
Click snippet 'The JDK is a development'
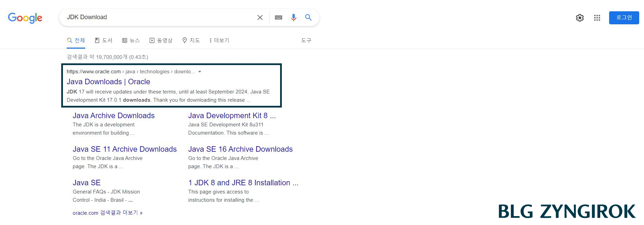coord(104,125)
